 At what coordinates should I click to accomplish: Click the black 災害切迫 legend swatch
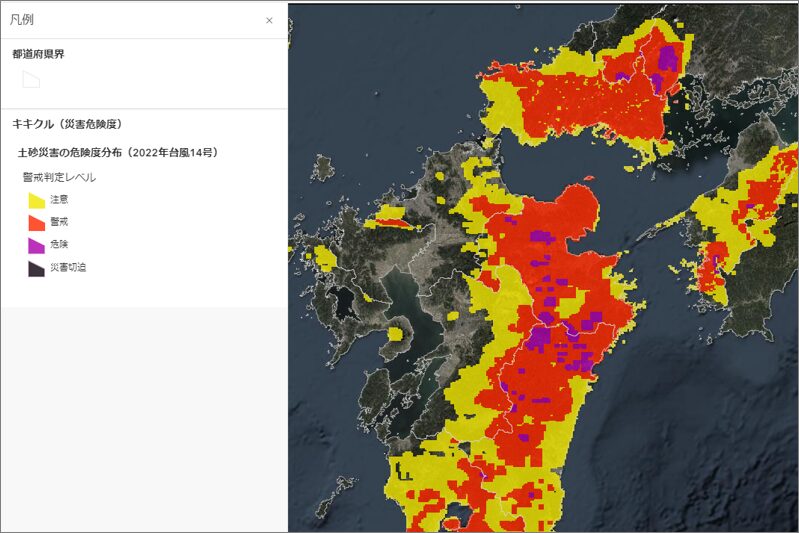click(36, 269)
